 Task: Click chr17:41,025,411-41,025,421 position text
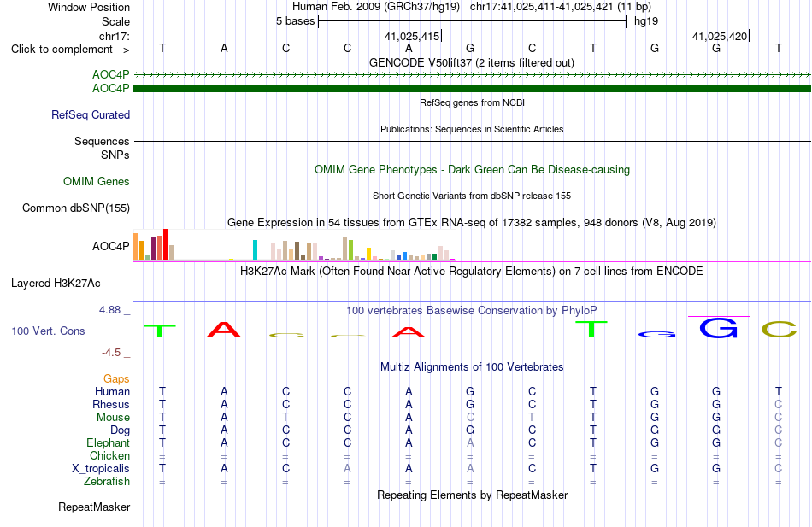(561, 7)
